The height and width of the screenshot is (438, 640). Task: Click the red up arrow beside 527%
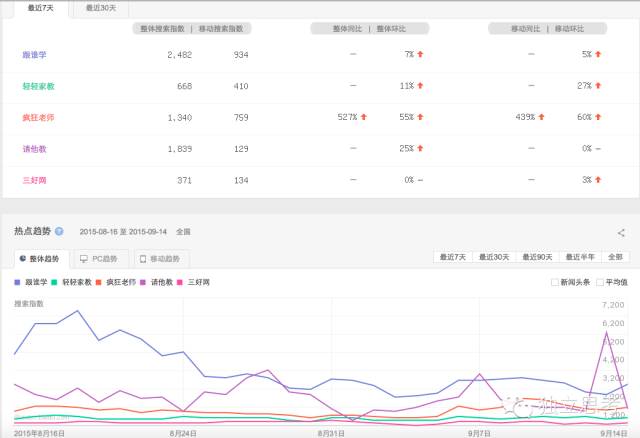(x=363, y=117)
